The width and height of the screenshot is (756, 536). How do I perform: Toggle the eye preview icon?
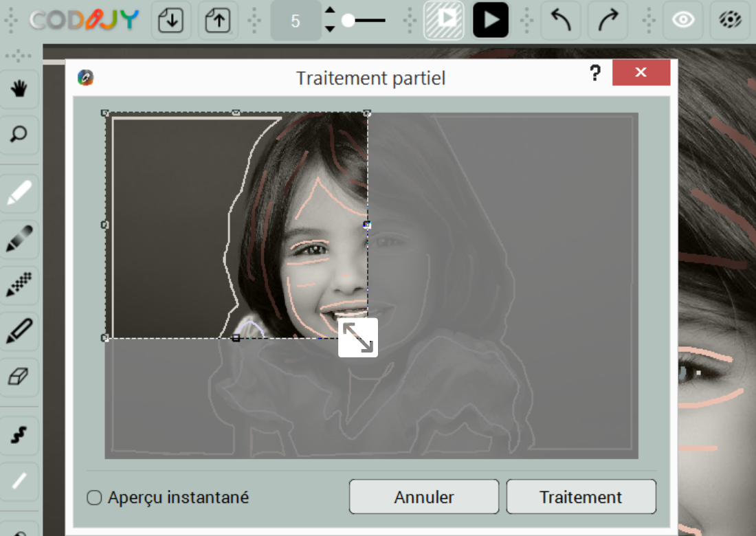pyautogui.click(x=683, y=20)
